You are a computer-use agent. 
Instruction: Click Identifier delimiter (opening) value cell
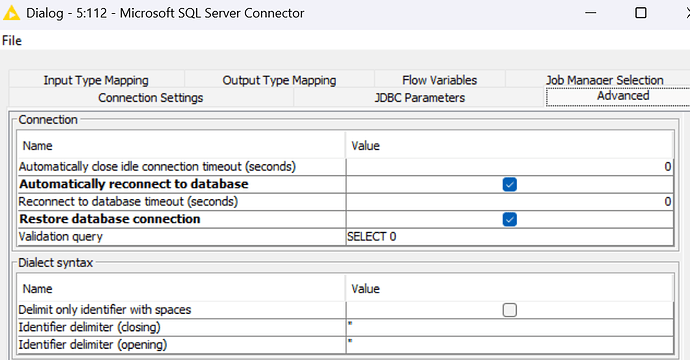[x=510, y=345]
